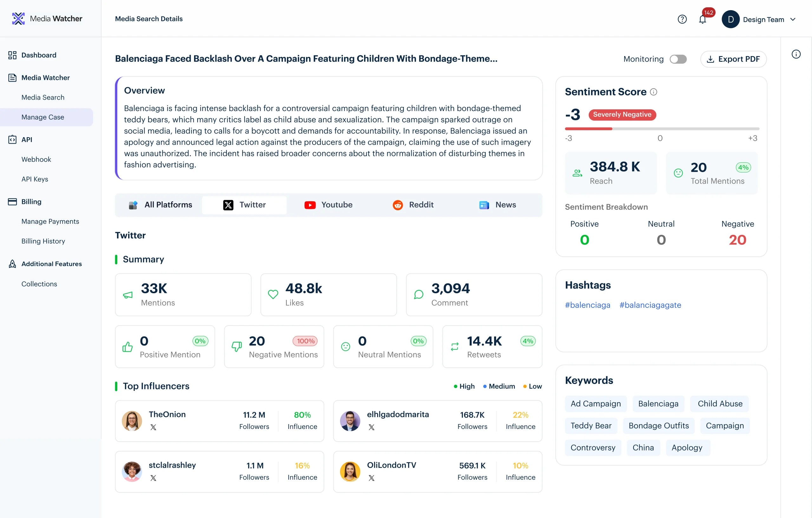This screenshot has height=518, width=812.
Task: Click the Child Abuse keyword chip
Action: click(720, 404)
